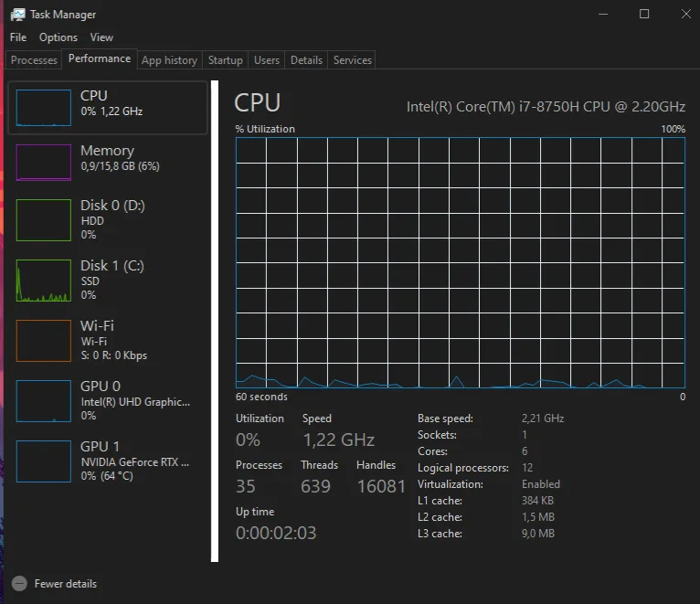The width and height of the screenshot is (700, 604).
Task: Select the Disk 1 (C:) mini graph
Action: tap(44, 281)
